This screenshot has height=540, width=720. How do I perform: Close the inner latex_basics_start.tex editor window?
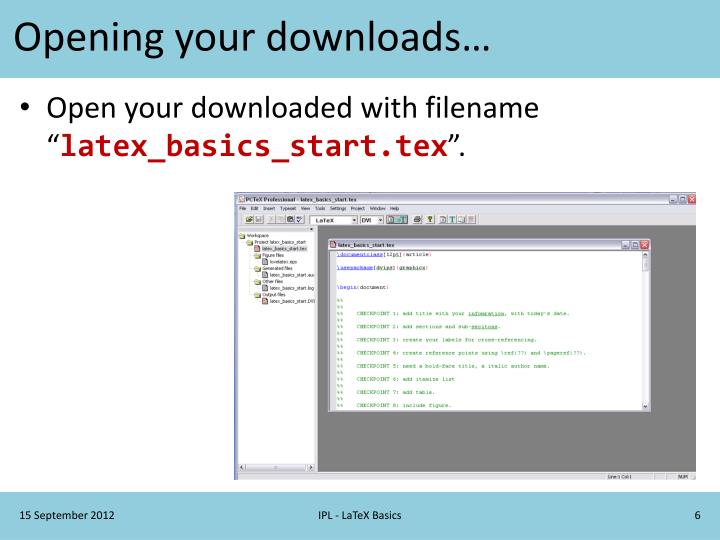coord(645,245)
